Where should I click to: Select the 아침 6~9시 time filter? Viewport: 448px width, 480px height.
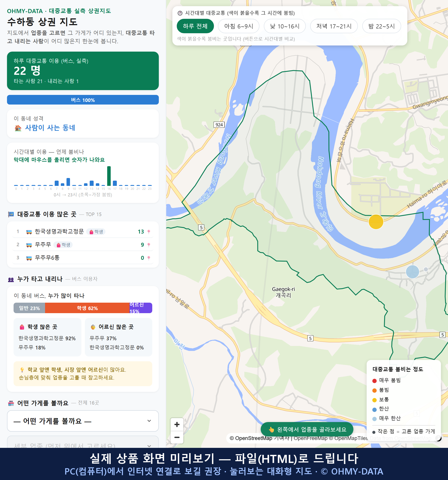point(239,26)
